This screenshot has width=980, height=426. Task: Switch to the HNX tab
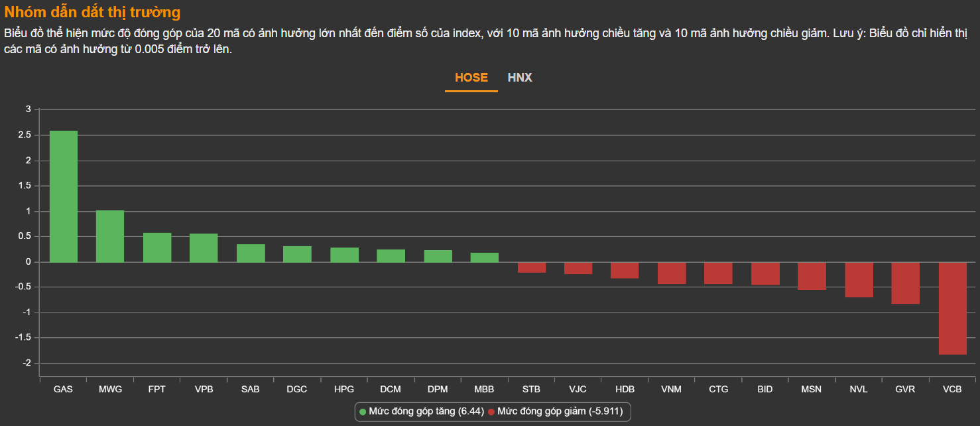click(x=520, y=78)
